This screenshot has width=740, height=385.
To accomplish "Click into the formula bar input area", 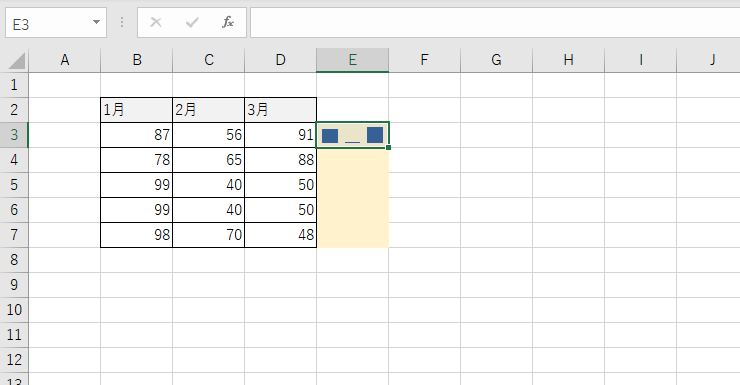I will click(x=495, y=22).
